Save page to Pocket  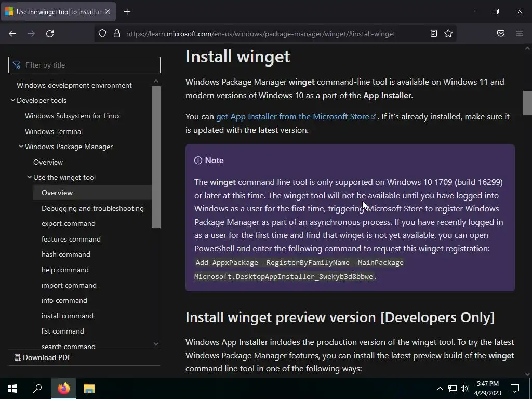[501, 33]
